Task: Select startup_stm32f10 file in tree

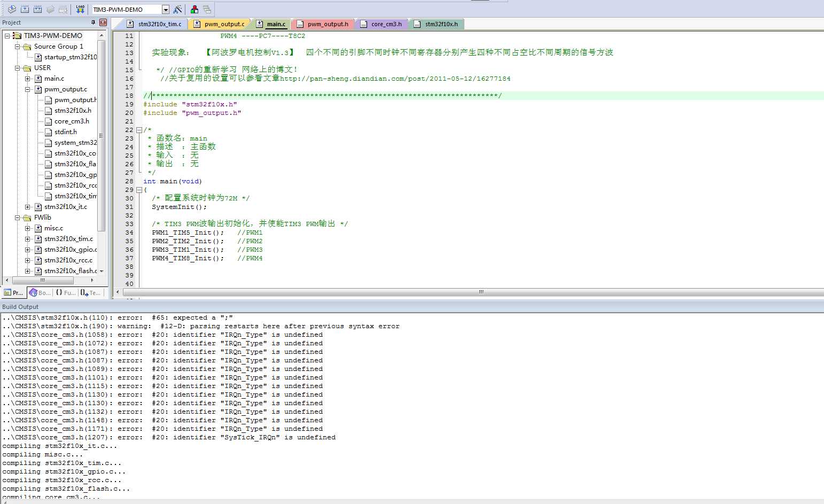Action: click(71, 57)
